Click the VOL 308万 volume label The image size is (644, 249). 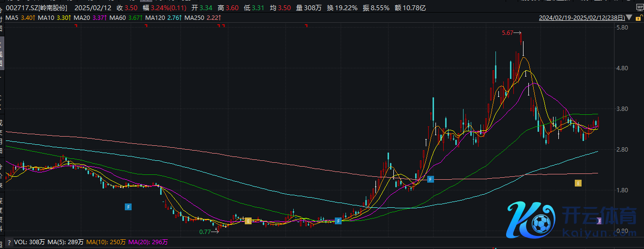click(x=29, y=242)
